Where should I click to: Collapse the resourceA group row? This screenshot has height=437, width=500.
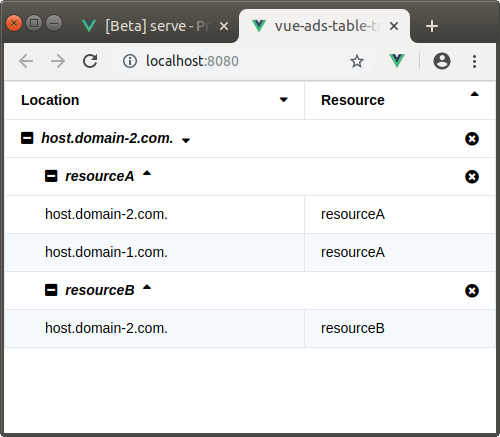(51, 176)
